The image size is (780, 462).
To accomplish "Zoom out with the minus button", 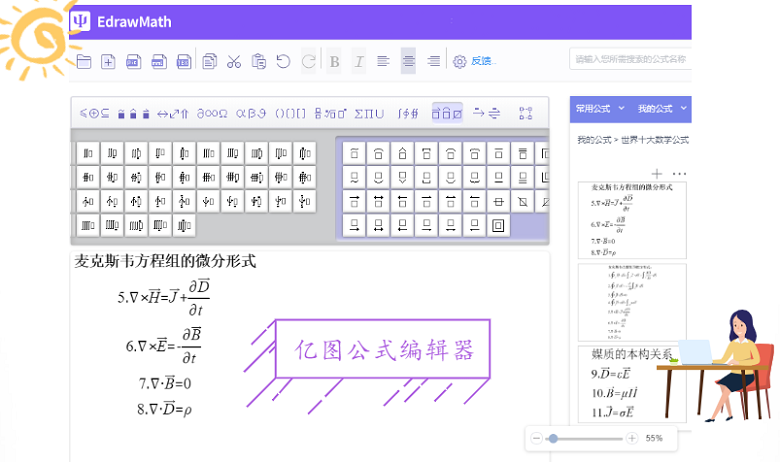I will (536, 438).
